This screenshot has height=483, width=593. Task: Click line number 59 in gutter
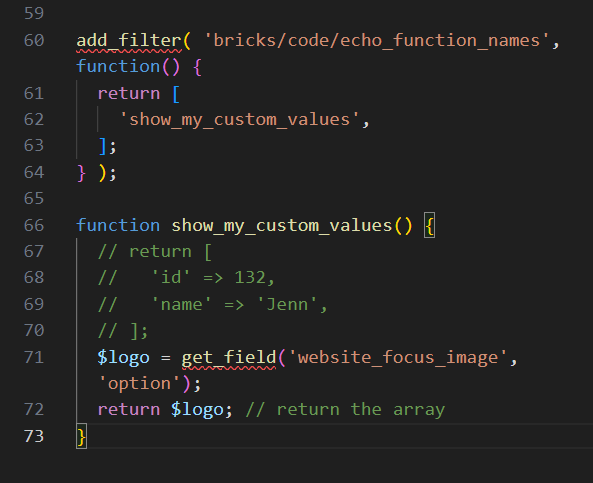pyautogui.click(x=34, y=14)
